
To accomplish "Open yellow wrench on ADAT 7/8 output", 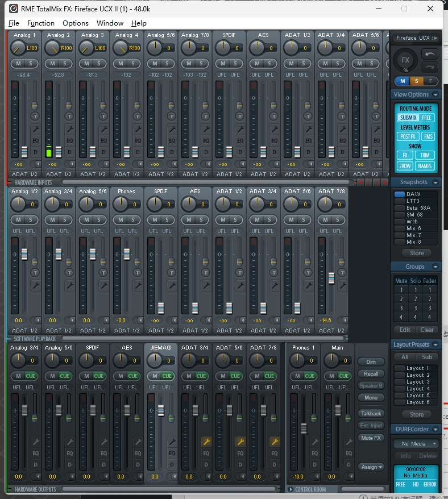I will 274,442.
